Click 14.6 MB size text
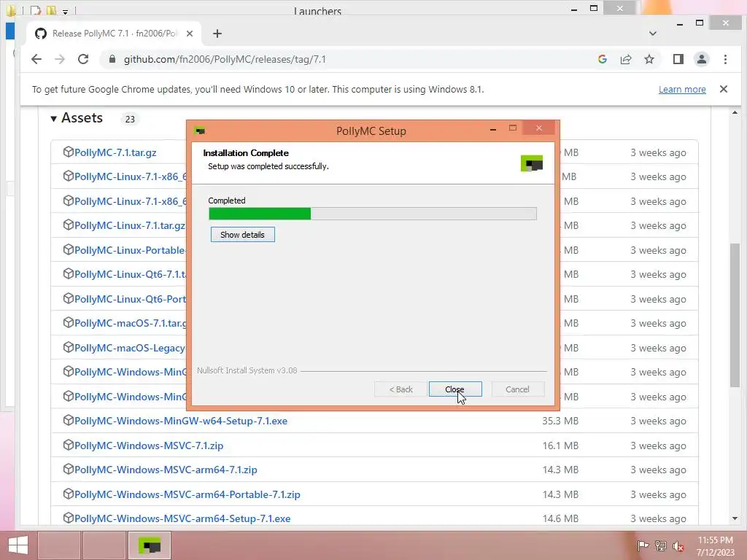 point(560,518)
